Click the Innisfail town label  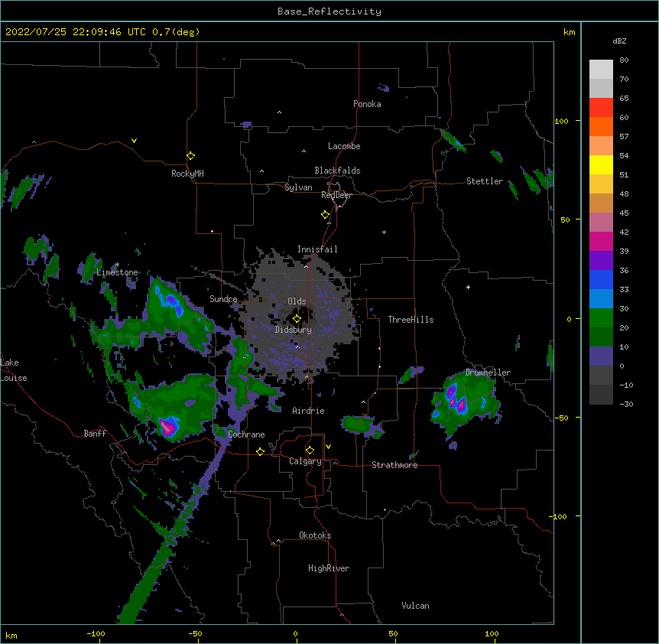click(317, 249)
